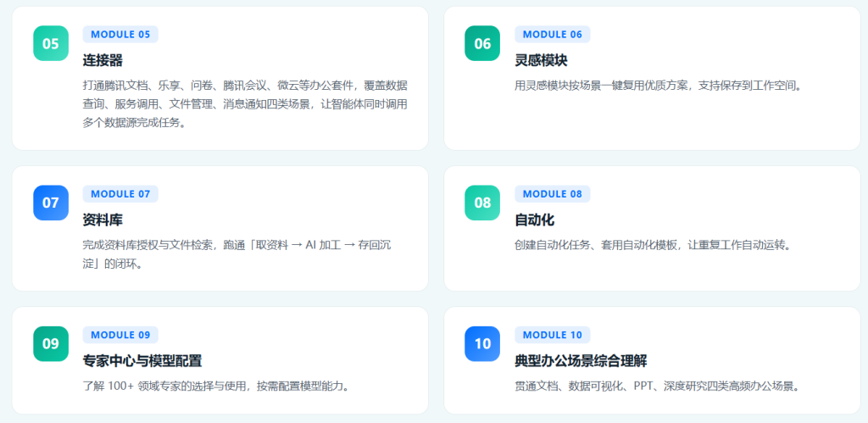
Task: Click description starting 贯通文档
Action: [x=658, y=387]
